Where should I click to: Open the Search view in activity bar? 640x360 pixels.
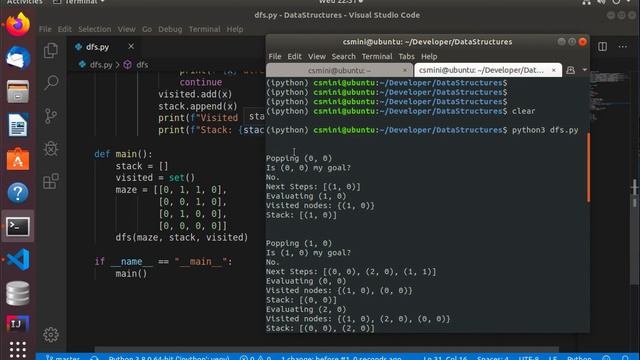(x=51, y=83)
